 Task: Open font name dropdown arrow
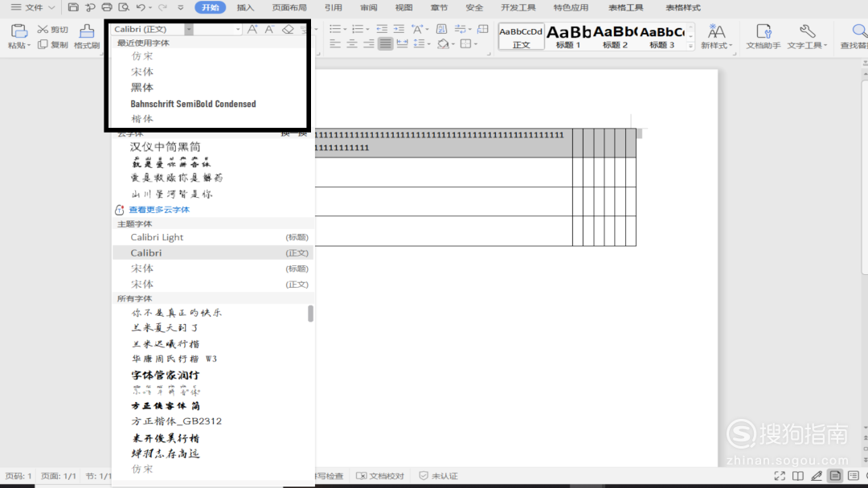point(189,30)
